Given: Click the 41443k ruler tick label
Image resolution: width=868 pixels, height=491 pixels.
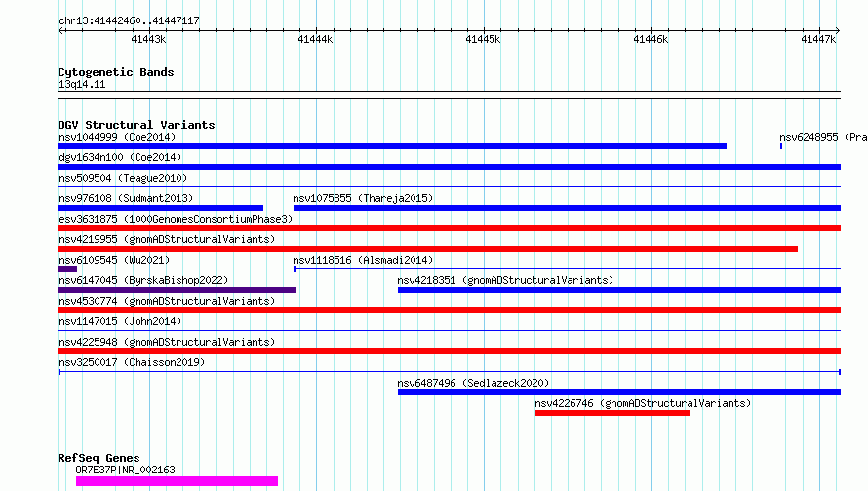Looking at the screenshot, I should point(148,40).
